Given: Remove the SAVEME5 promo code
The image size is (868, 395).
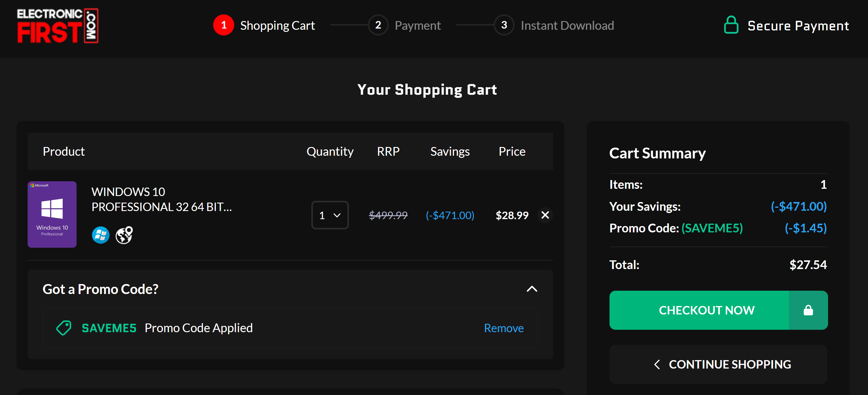Looking at the screenshot, I should [504, 328].
